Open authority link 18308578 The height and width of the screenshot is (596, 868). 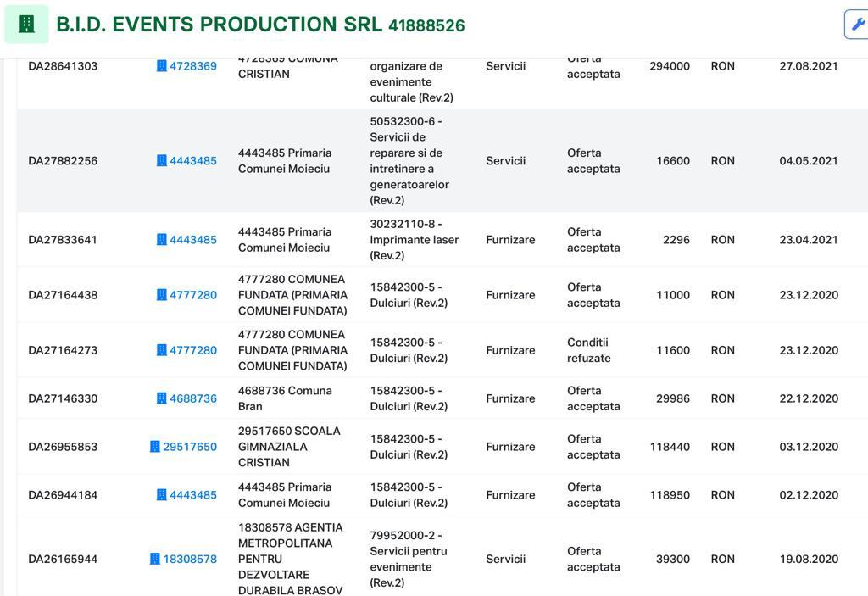[190, 559]
